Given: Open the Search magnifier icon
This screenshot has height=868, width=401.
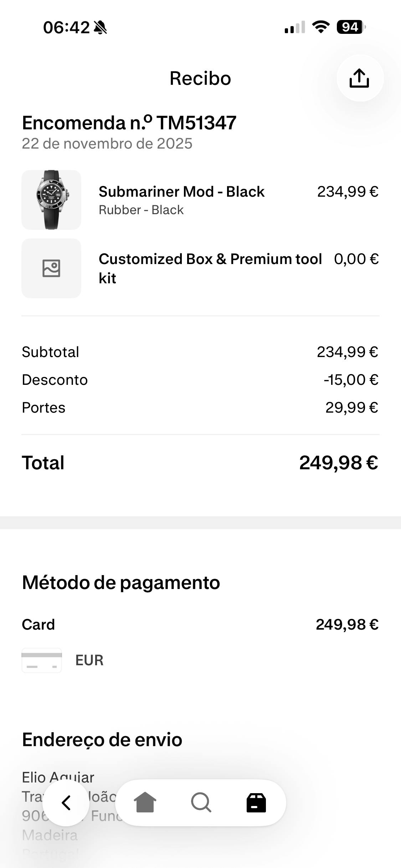Looking at the screenshot, I should [201, 803].
